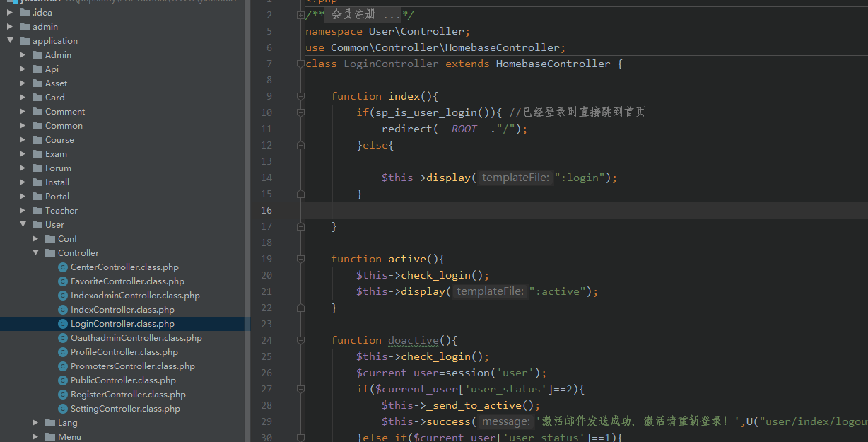Click the Card folder icon
The height and width of the screenshot is (442, 868).
coord(37,98)
